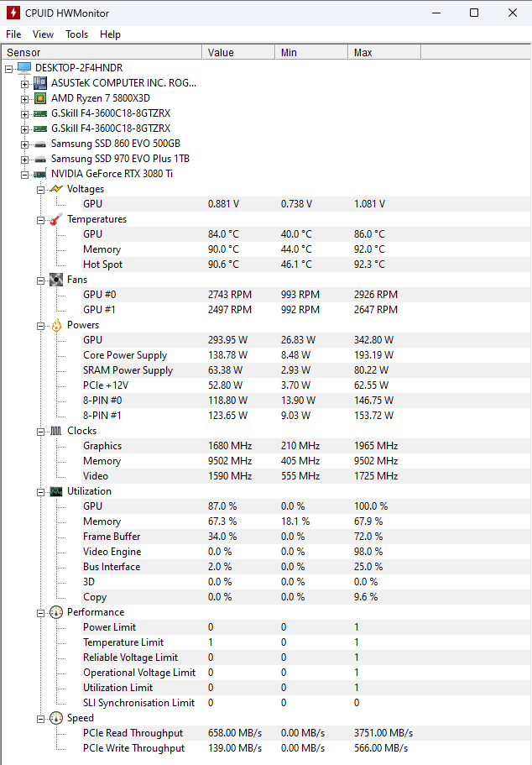
Task: Click the DESKTOP-2F4HNDR computer icon
Action: pos(24,68)
